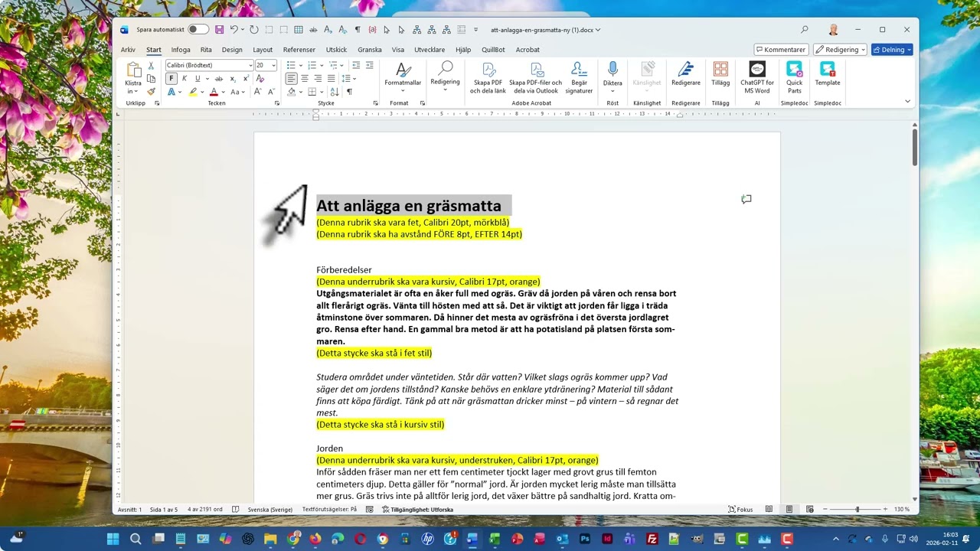This screenshot has height=551, width=980.
Task: Expand the numbered list dropdown arrow
Action: (322, 65)
